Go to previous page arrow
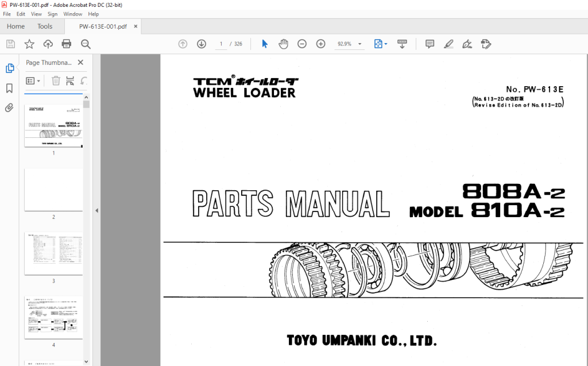 click(x=183, y=44)
